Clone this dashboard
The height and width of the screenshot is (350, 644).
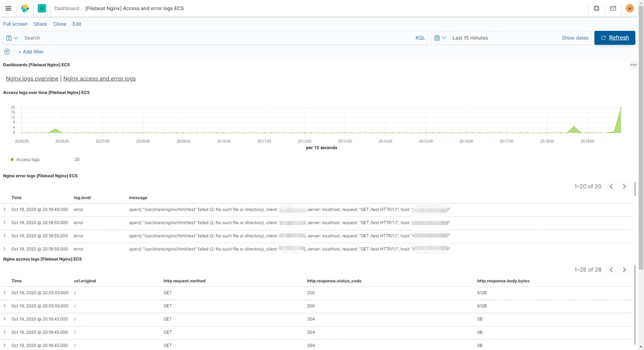59,24
